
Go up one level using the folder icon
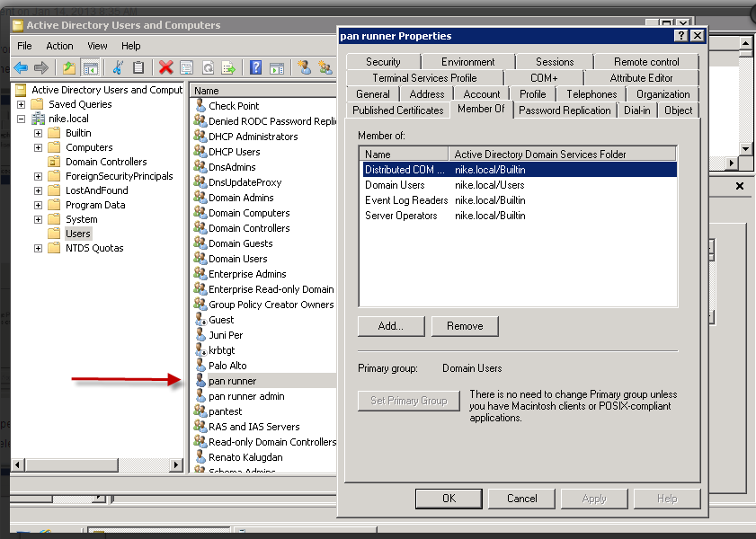point(69,67)
